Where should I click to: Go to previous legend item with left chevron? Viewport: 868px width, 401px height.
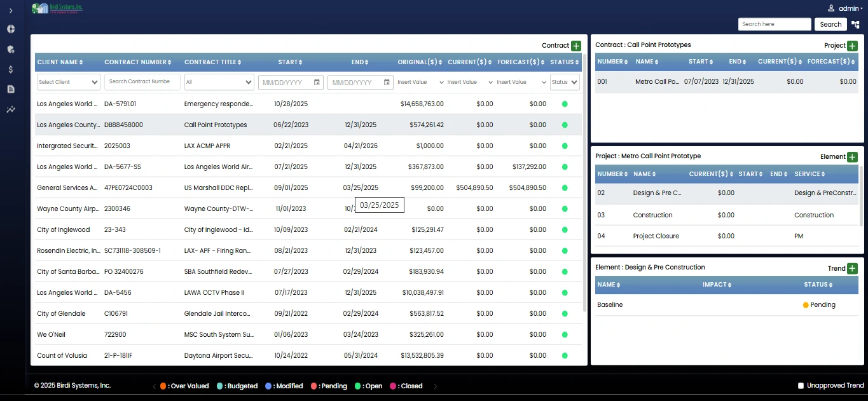(x=154, y=386)
